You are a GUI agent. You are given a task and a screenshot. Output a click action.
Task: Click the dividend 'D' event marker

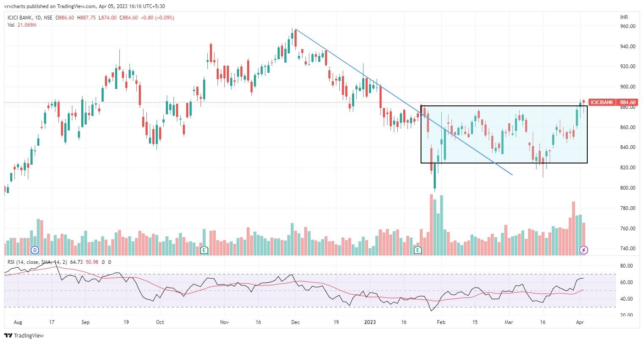click(x=35, y=250)
